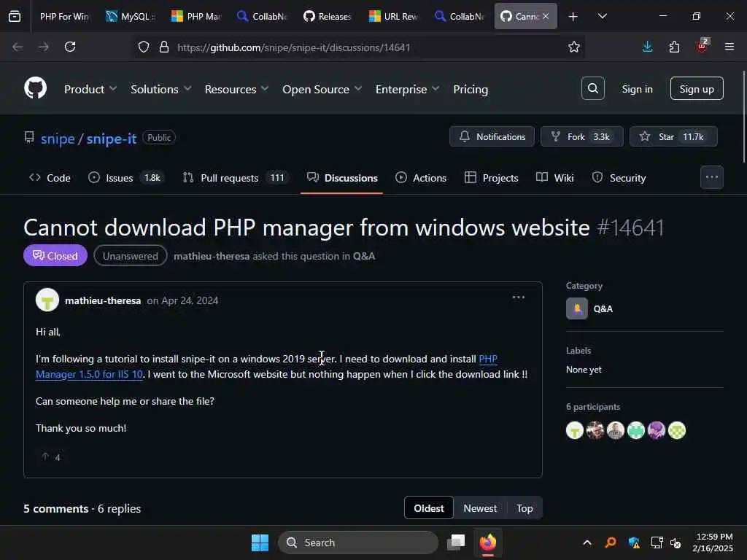Image resolution: width=747 pixels, height=560 pixels.
Task: Expand the Product menu
Action: point(90,89)
